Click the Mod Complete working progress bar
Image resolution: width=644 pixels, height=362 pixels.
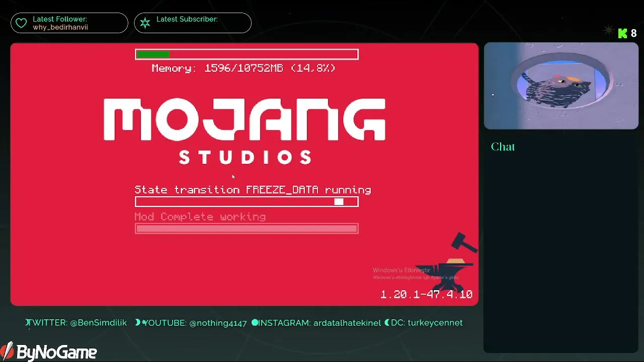247,229
